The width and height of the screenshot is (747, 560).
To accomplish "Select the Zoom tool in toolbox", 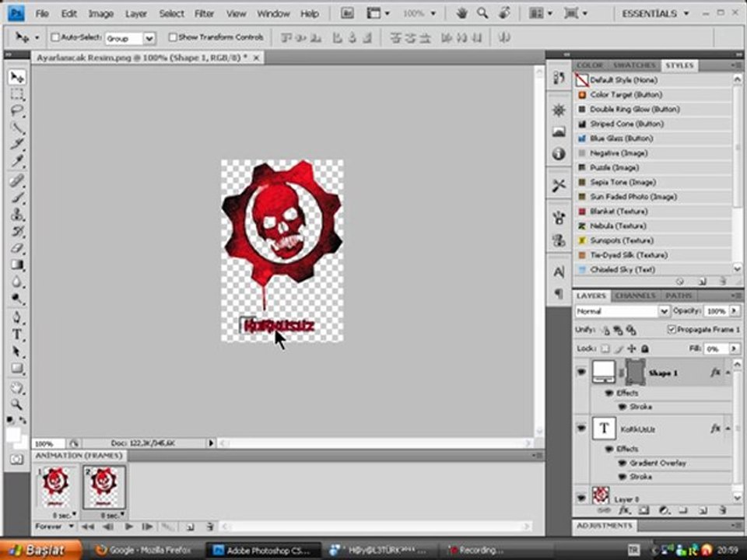I will click(17, 404).
